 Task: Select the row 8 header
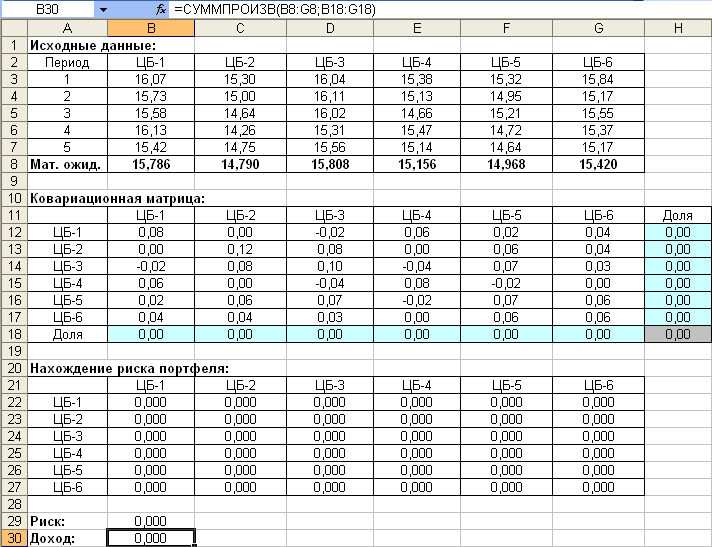pyautogui.click(x=13, y=163)
